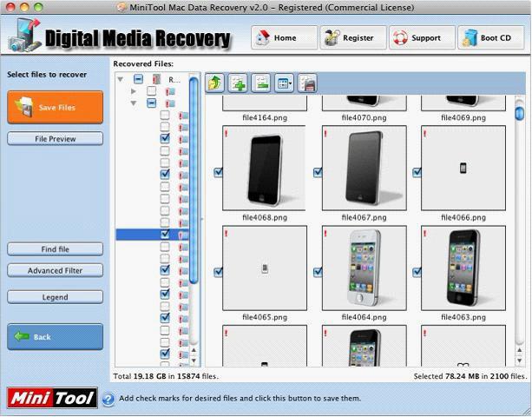Viewport: 532px width, 417px height.
Task: Open the Support button
Action: pyautogui.click(x=422, y=37)
